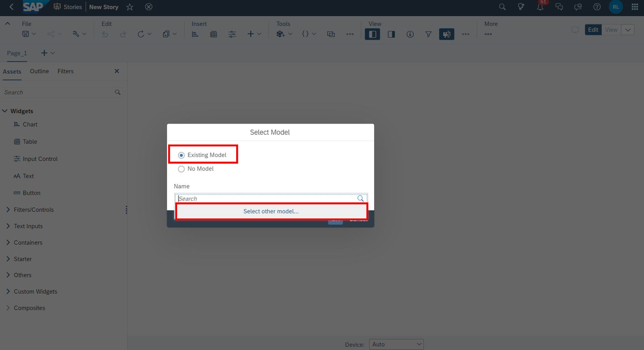Click the Refresh icon in Edit section
Screen dimensions: 644x350
141,34
